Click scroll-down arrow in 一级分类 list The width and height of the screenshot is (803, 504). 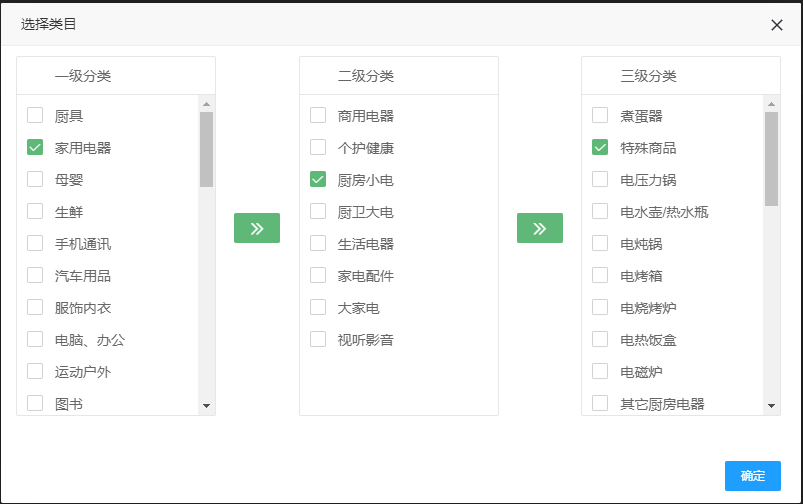[206, 406]
